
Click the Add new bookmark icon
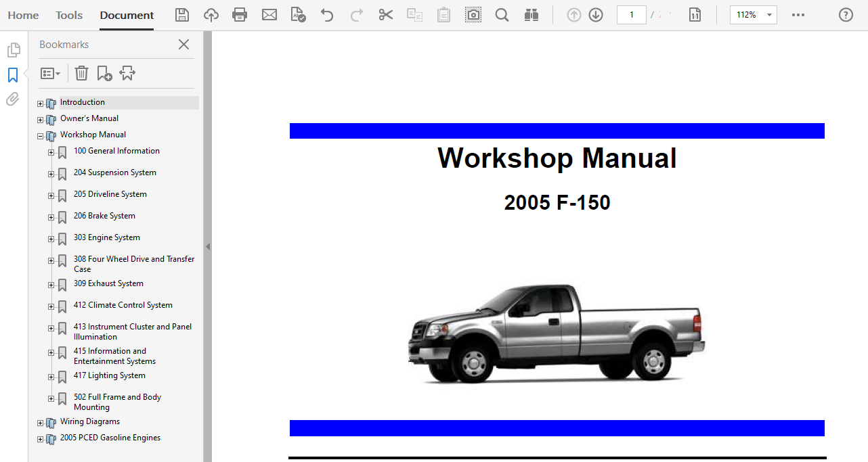click(104, 73)
